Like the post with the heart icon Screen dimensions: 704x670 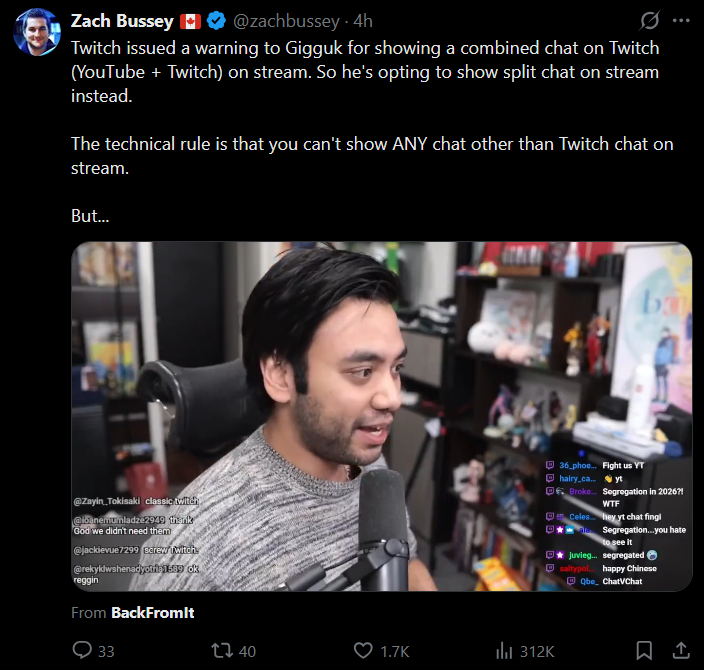(x=363, y=650)
